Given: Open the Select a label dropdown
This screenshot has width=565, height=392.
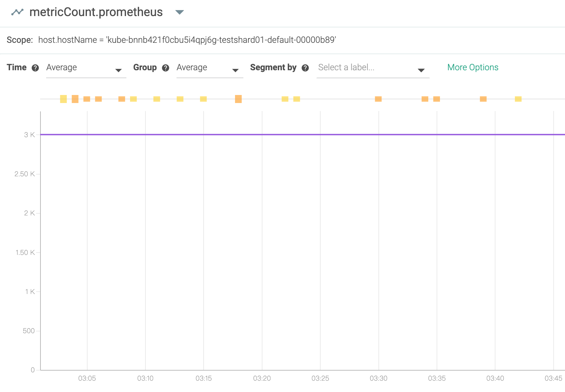Looking at the screenshot, I should point(373,68).
